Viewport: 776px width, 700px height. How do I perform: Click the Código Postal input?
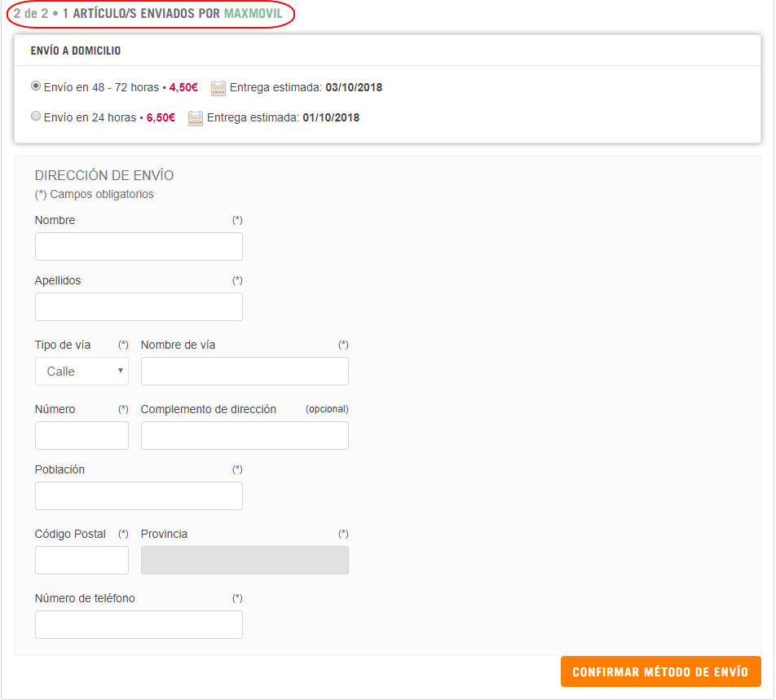click(82, 560)
